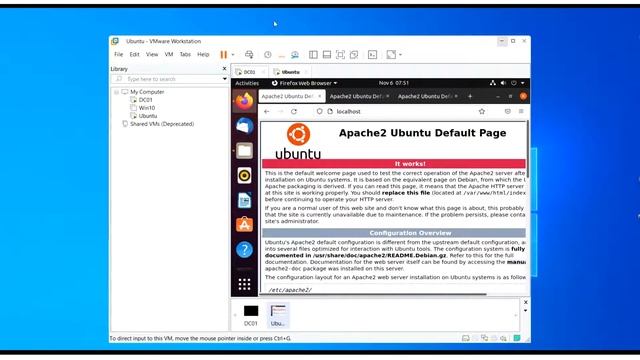Screen dimensions: 640x360
Task: Suspend the VM with the pause button
Action: [x=223, y=54]
